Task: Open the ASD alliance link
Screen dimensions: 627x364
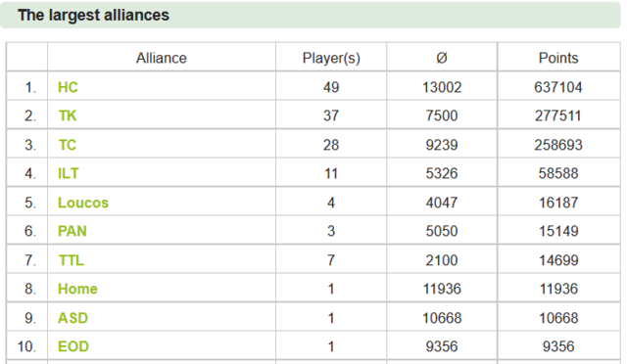Action: pyautogui.click(x=72, y=318)
